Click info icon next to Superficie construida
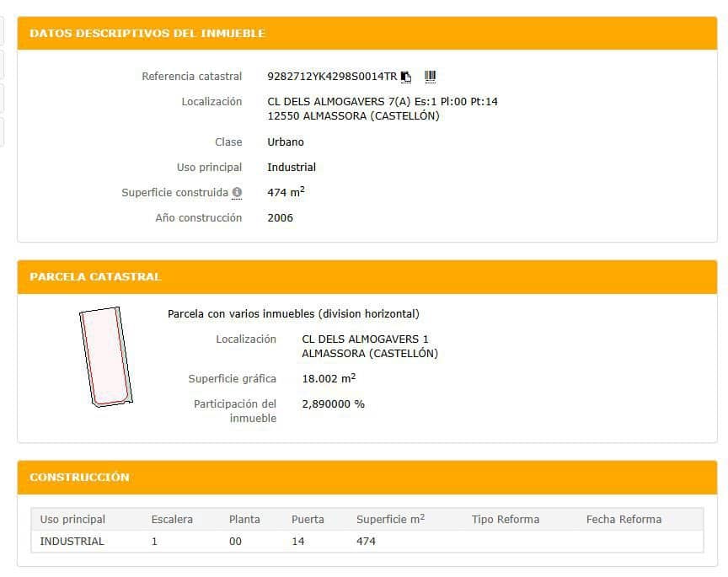Viewport: 728px width, 577px height. coord(237,193)
